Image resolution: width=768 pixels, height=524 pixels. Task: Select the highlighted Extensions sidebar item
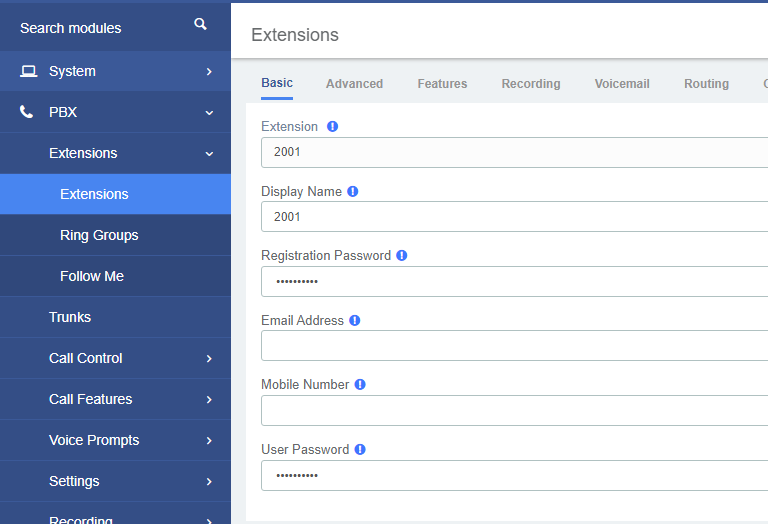pyautogui.click(x=115, y=194)
